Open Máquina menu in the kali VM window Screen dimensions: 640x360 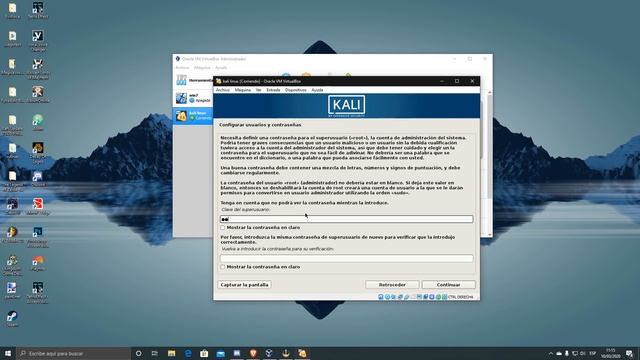[243, 90]
